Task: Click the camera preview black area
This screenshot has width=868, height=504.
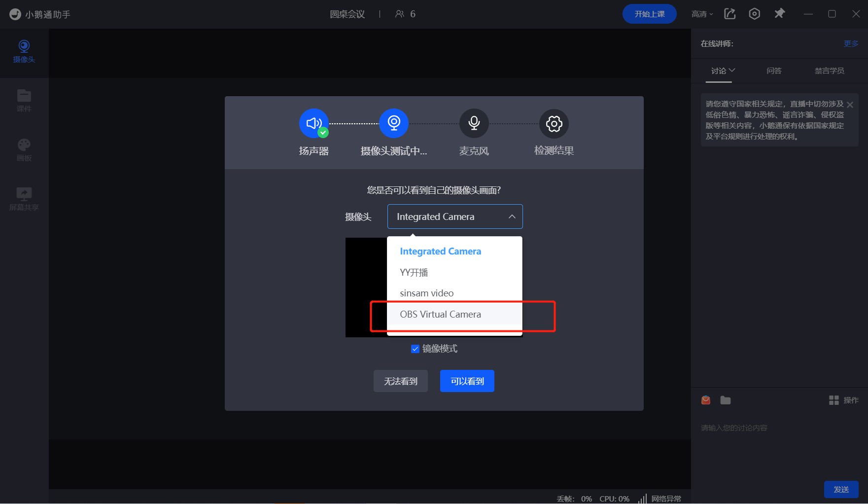Action: tap(366, 288)
